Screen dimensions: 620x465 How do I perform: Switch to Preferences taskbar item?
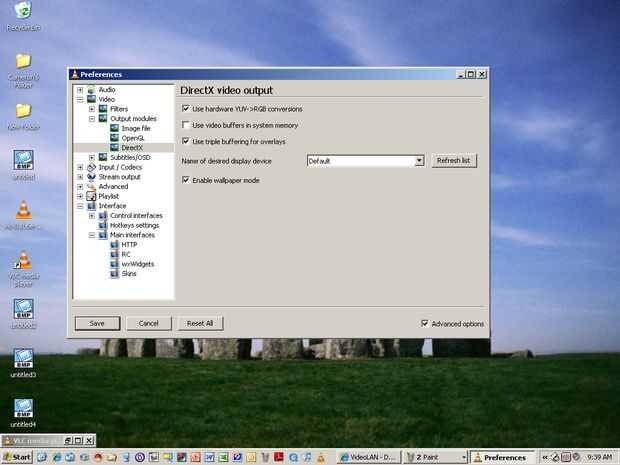coord(501,457)
